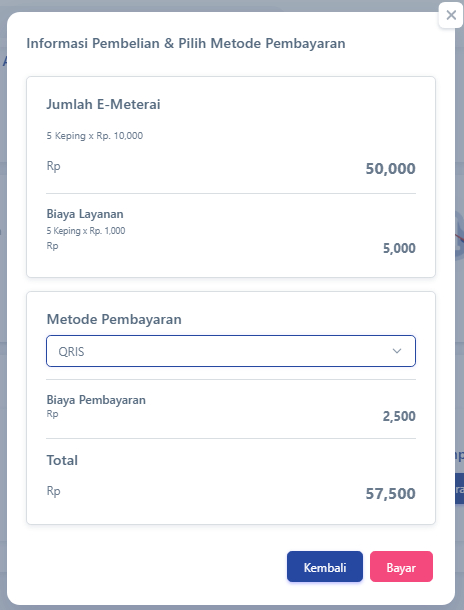Click the 2,500 payment fee amount

click(399, 416)
